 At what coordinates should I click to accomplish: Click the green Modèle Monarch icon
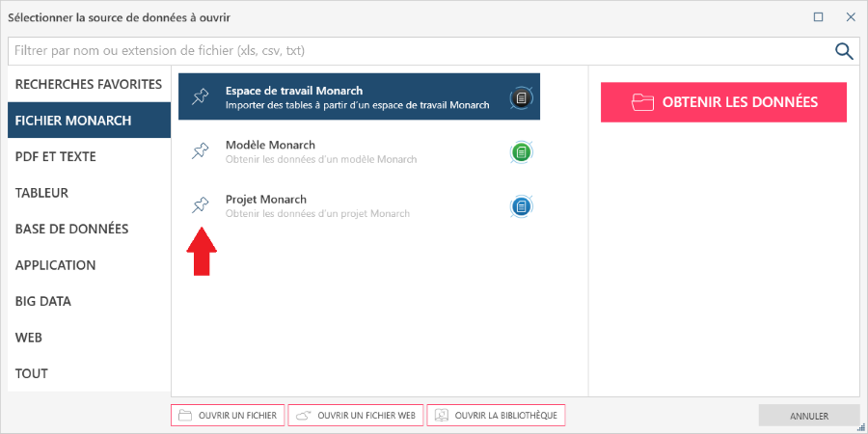point(521,151)
